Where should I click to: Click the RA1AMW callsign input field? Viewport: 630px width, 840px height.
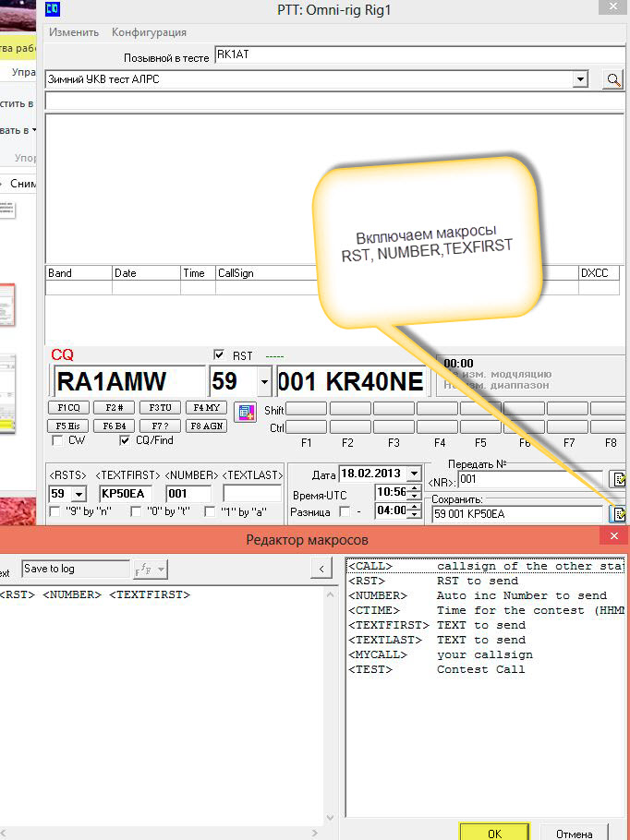click(x=128, y=381)
